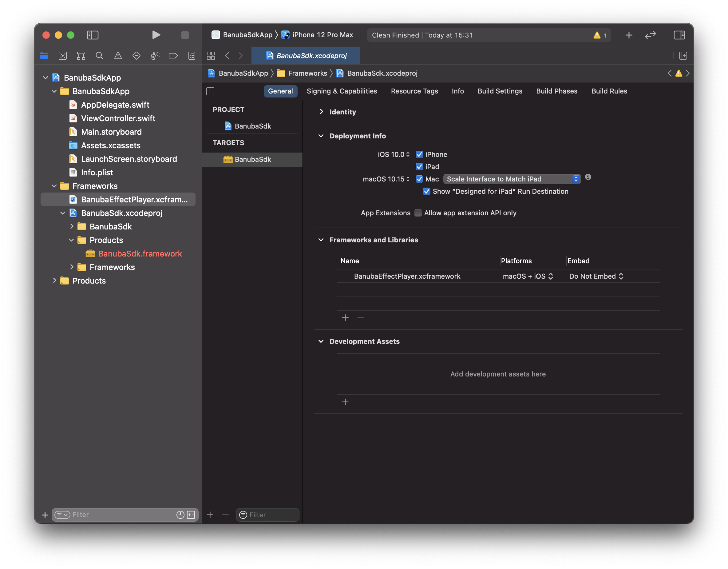Screen dimensions: 728x569
Task: Select BanubaSdk project in PROJECT list
Action: tap(253, 126)
